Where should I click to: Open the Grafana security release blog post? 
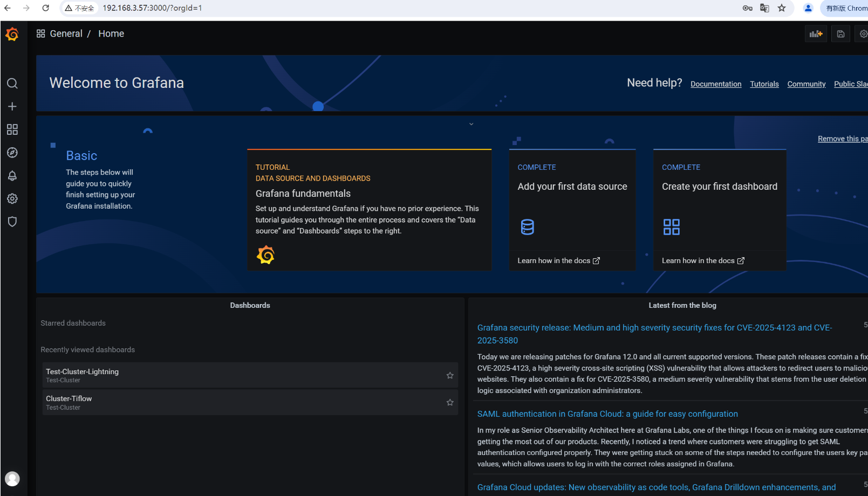pyautogui.click(x=654, y=334)
